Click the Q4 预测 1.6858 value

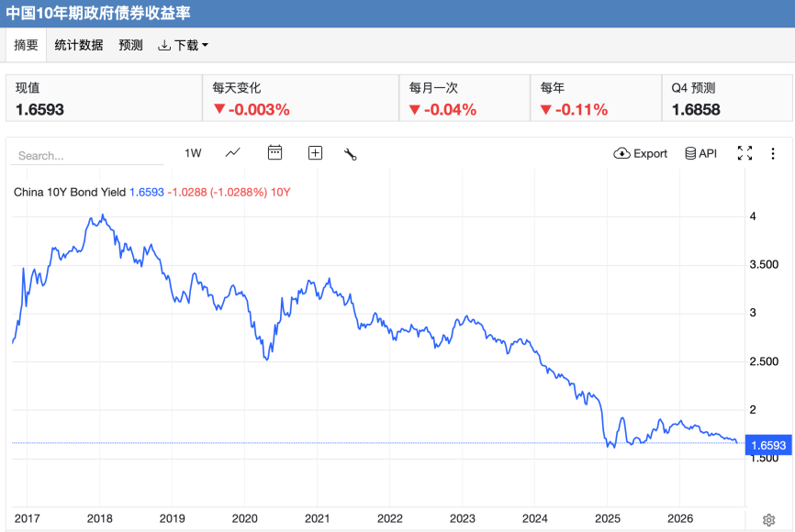point(696,109)
